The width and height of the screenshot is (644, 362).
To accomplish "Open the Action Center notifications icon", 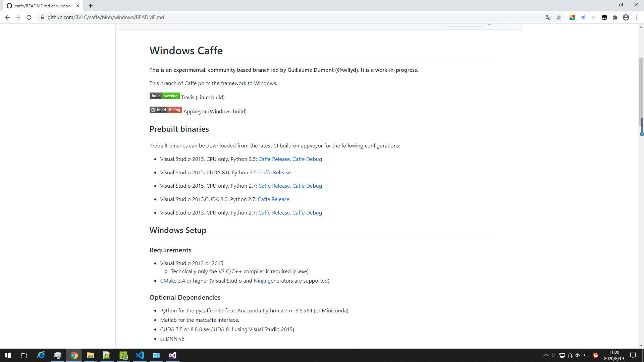I will point(633,355).
